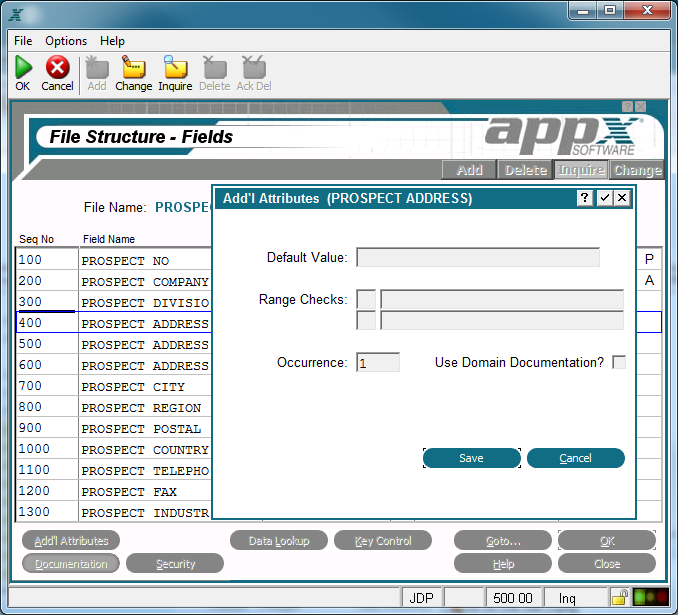678x615 pixels.
Task: Close the Add'l Attributes dialog with X
Action: [622, 198]
